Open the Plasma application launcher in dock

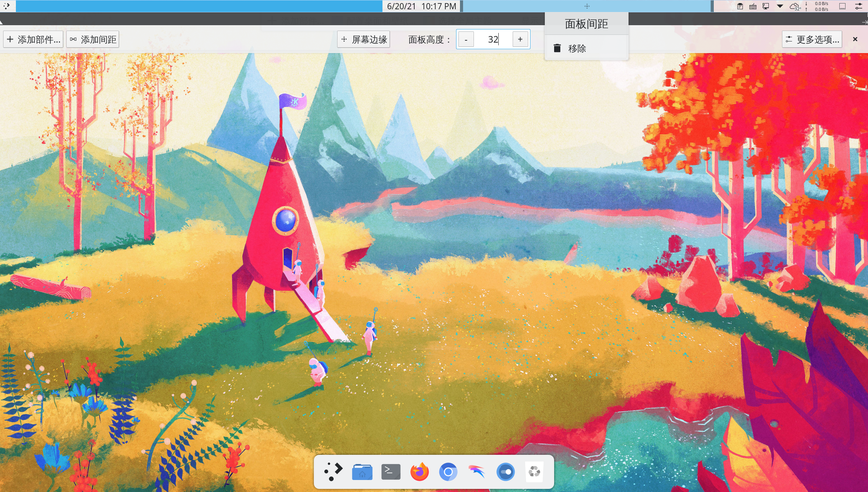pyautogui.click(x=333, y=471)
